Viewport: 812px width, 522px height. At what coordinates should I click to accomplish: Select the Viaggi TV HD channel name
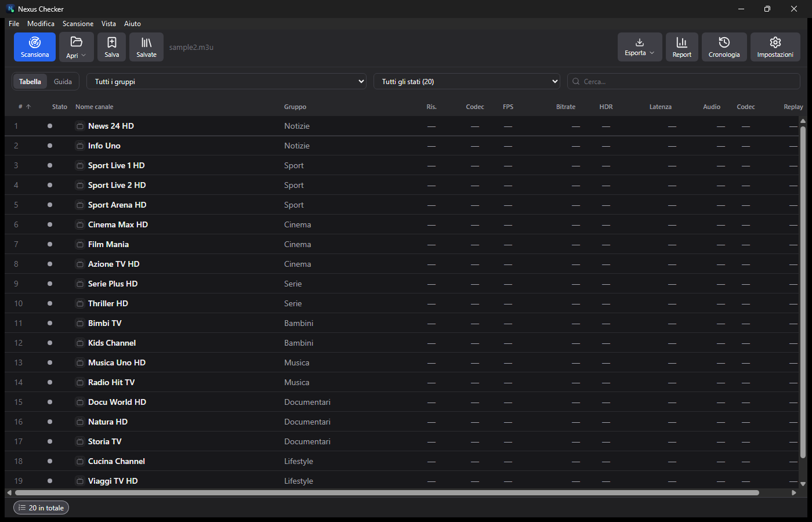tap(113, 481)
